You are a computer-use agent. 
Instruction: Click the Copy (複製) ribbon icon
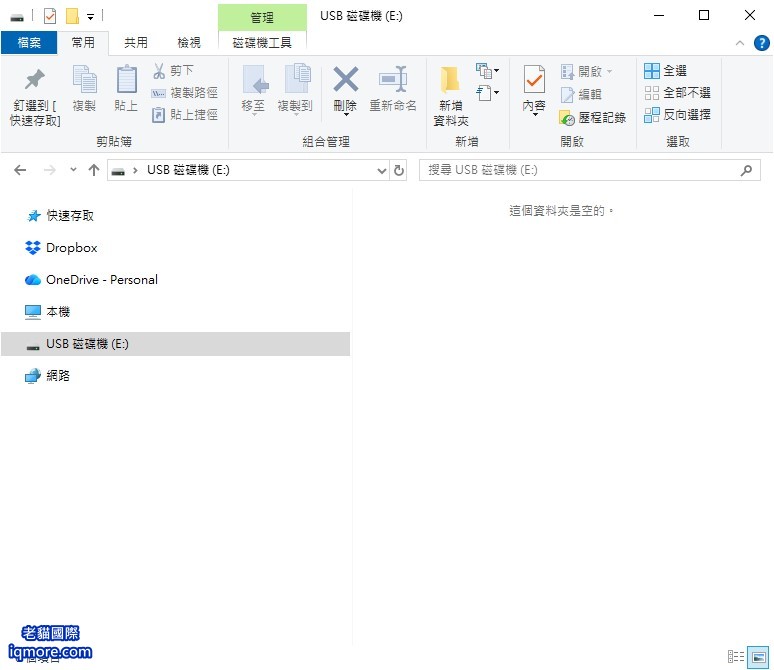[x=84, y=79]
